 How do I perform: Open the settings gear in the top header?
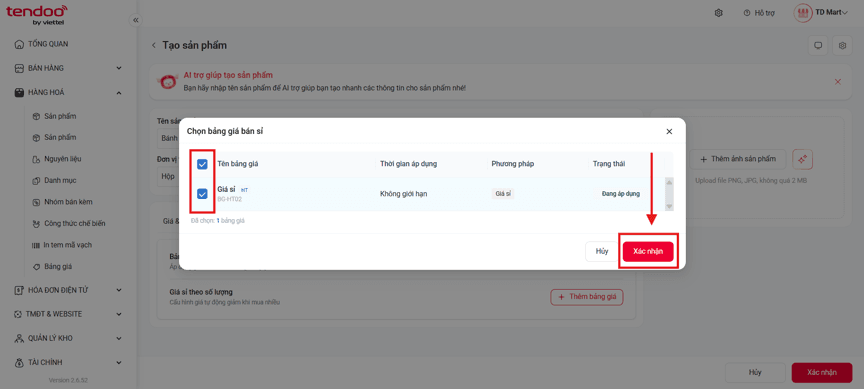(x=719, y=13)
